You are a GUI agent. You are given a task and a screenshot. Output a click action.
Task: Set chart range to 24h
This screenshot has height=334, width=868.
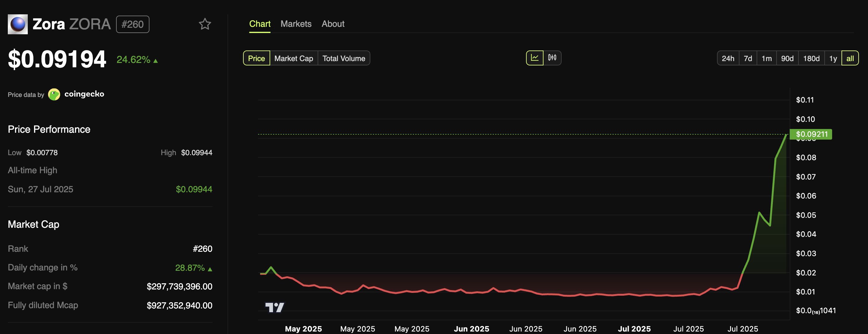(728, 58)
